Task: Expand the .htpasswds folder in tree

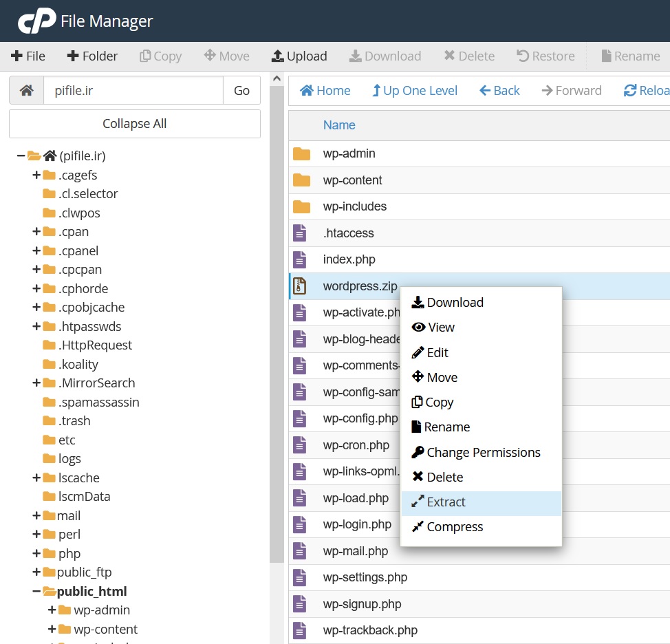Action: (36, 326)
